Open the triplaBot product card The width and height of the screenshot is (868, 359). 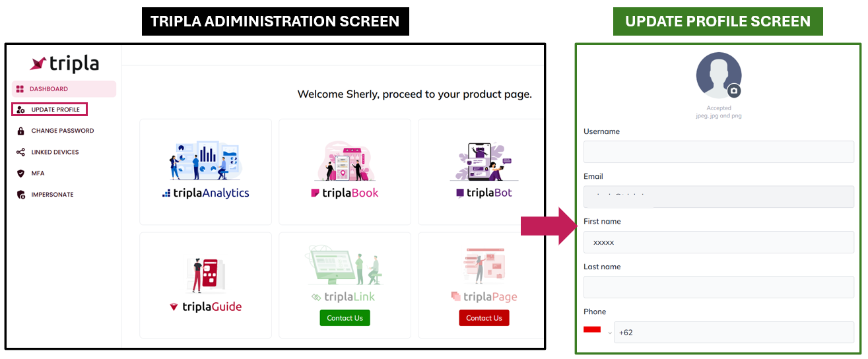pos(483,172)
